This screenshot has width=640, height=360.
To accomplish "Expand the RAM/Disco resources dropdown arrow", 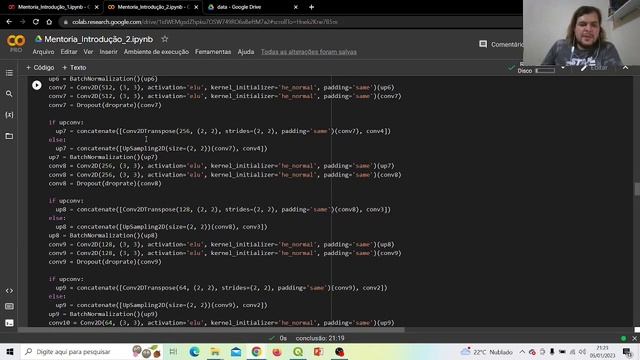I will click(563, 68).
